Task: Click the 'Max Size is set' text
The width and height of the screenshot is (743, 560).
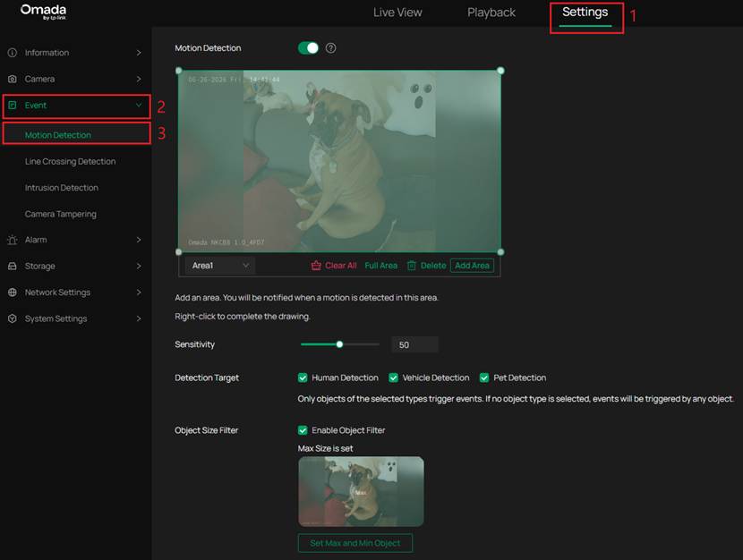Action: pyautogui.click(x=325, y=448)
